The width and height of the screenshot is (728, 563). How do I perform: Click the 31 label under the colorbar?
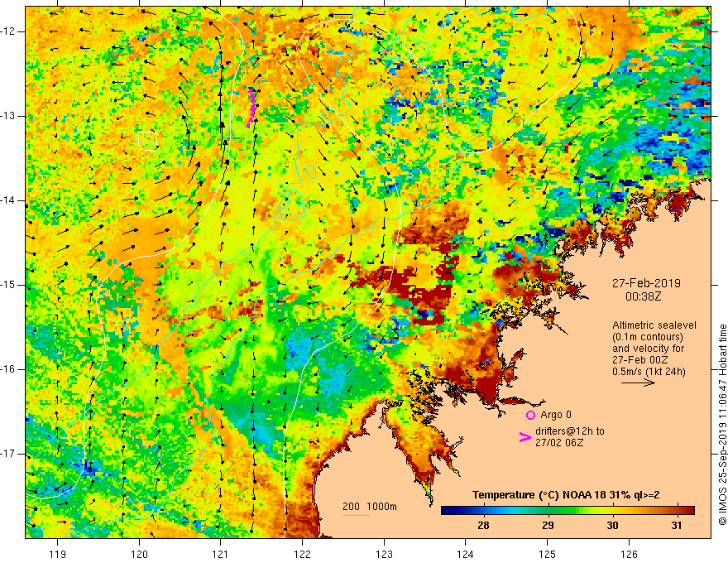[677, 526]
